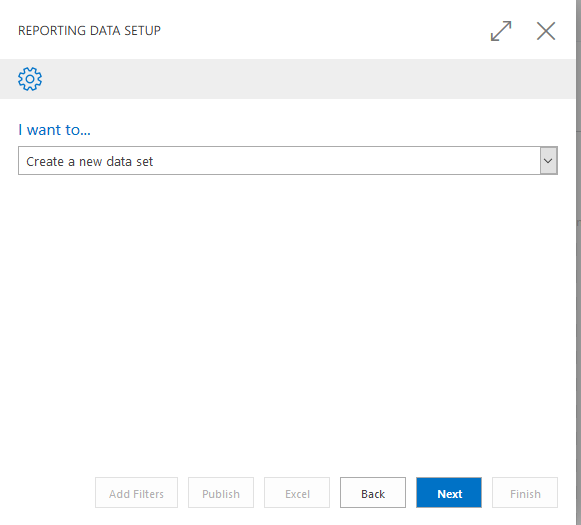Click the chevron at the combo box's right end
581x525 pixels.
click(x=548, y=161)
